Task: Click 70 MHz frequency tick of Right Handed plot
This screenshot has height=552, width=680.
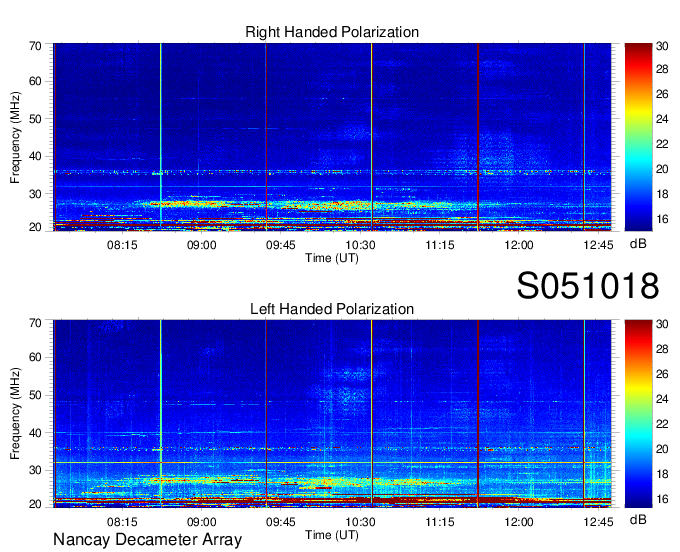Action: pos(35,46)
